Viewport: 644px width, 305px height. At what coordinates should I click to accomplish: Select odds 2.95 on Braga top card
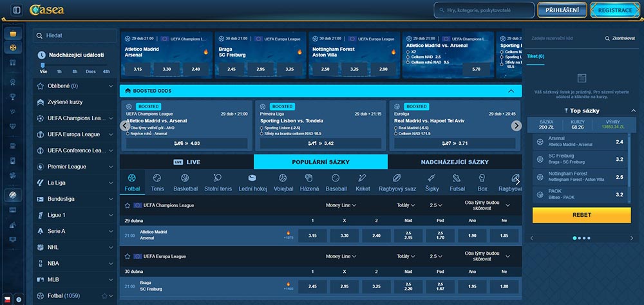tap(260, 69)
